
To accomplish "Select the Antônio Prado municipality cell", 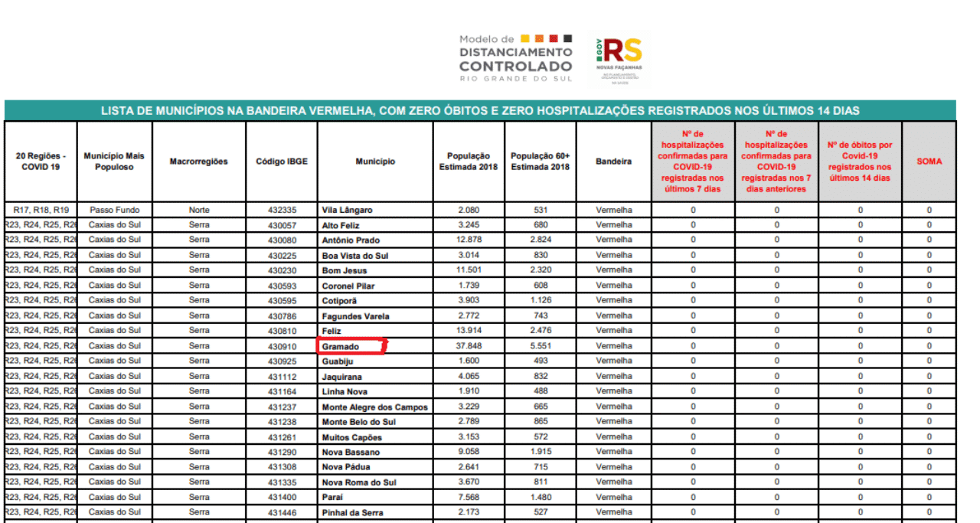I will pos(375,240).
